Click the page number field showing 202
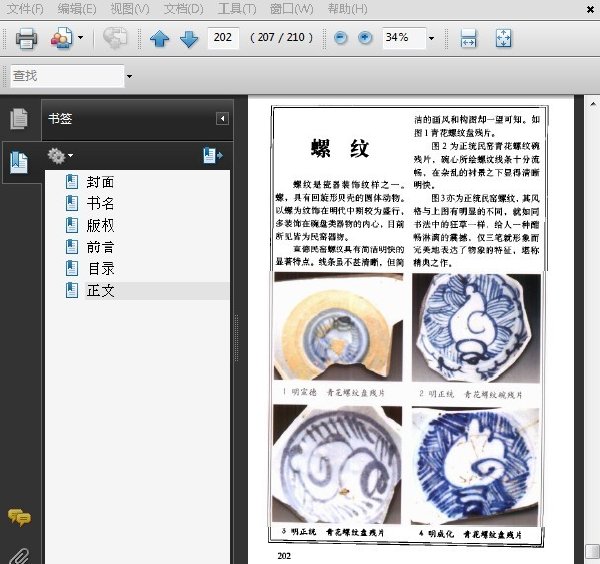Screen dimensions: 600x564 223,37
